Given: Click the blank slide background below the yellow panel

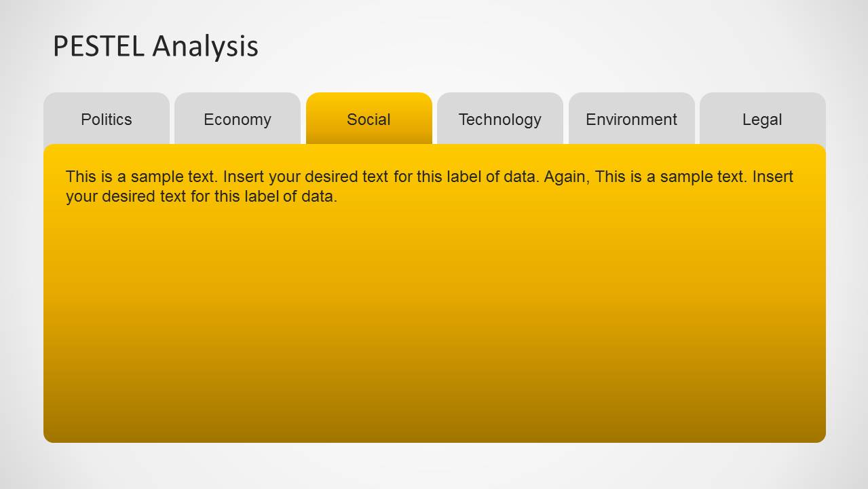Looking at the screenshot, I should click(x=434, y=466).
